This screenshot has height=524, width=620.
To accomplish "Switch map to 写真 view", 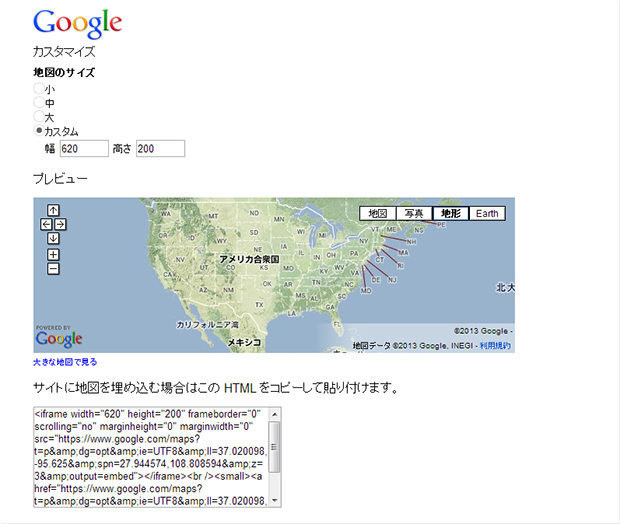I will pos(414,214).
